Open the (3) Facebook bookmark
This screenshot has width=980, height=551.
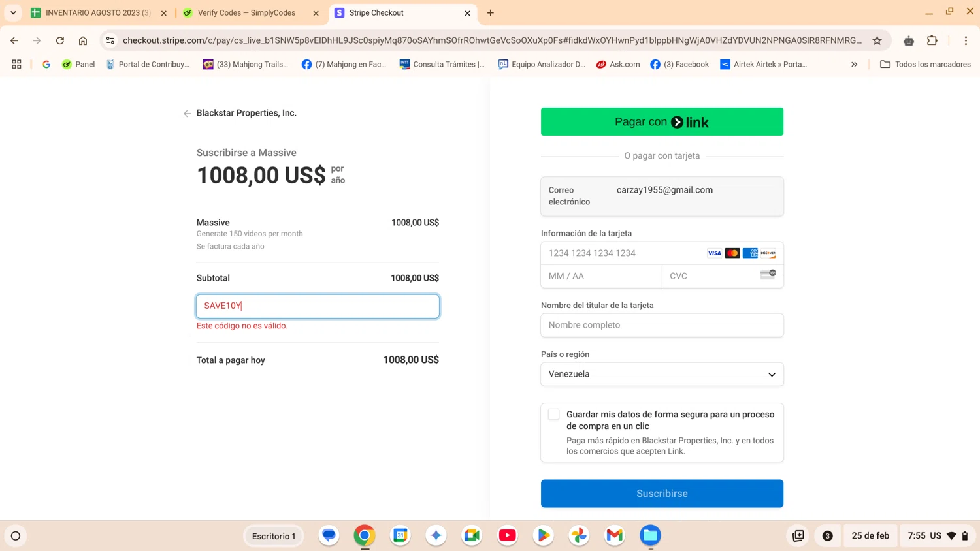(x=679, y=64)
